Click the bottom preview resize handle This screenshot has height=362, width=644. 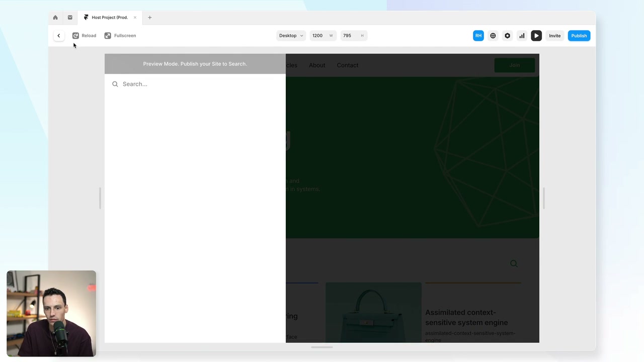(322, 347)
